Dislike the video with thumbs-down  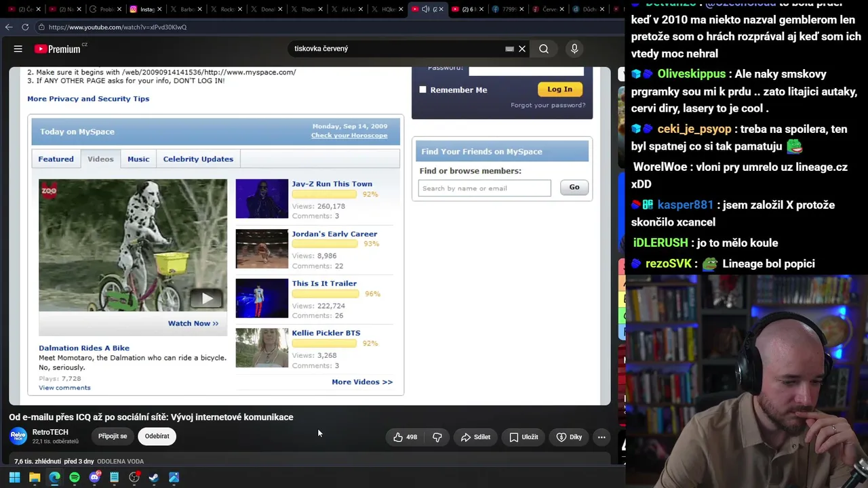(437, 437)
